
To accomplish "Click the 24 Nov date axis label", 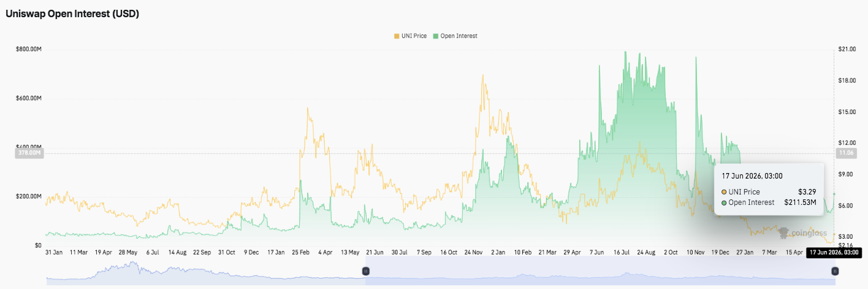I will pyautogui.click(x=474, y=252).
